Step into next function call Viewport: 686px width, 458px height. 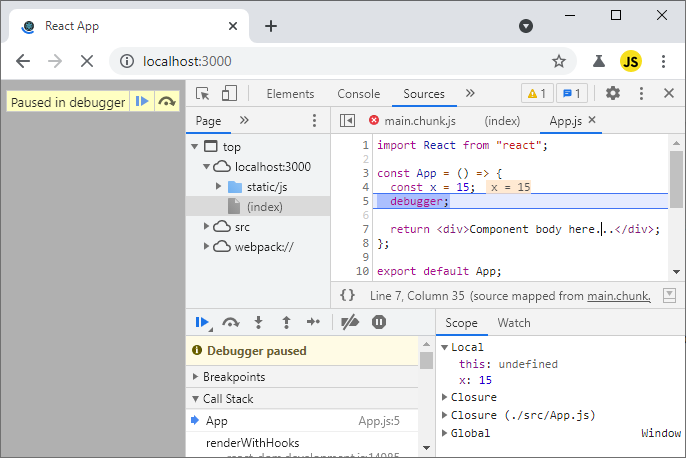click(259, 322)
